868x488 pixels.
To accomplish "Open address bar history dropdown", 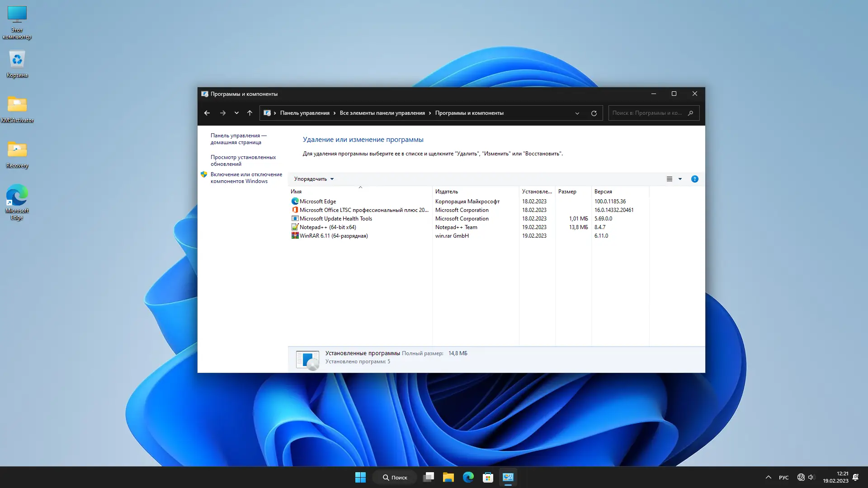I will click(577, 113).
